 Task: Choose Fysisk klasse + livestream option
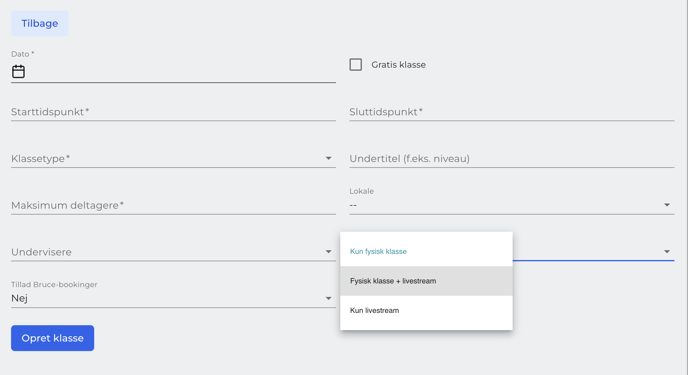pyautogui.click(x=426, y=281)
